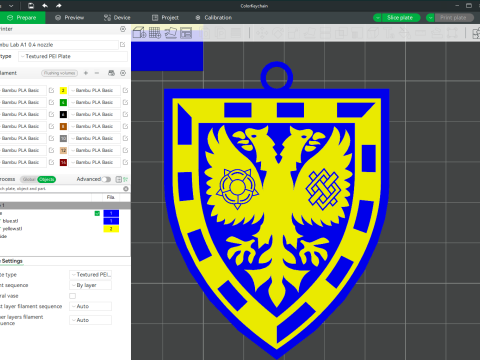
Task: Select the Move tool in the toolbar
Action: point(262,33)
